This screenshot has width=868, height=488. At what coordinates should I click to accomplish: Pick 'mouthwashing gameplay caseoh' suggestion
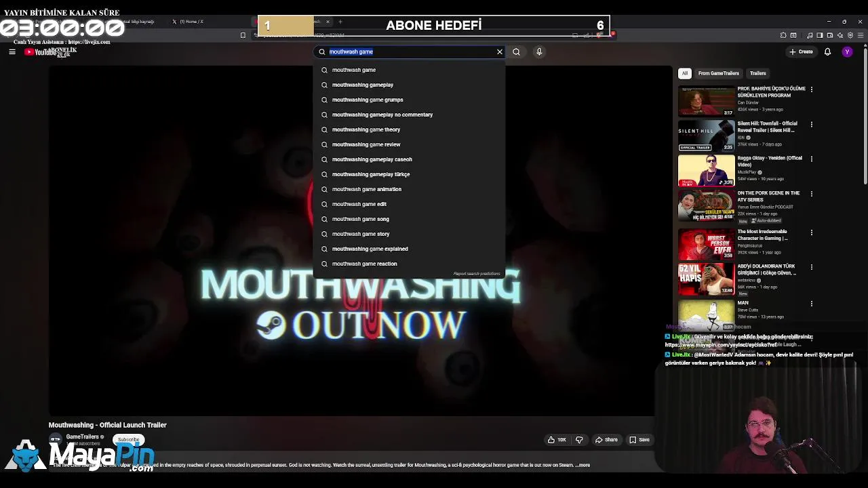click(409, 159)
